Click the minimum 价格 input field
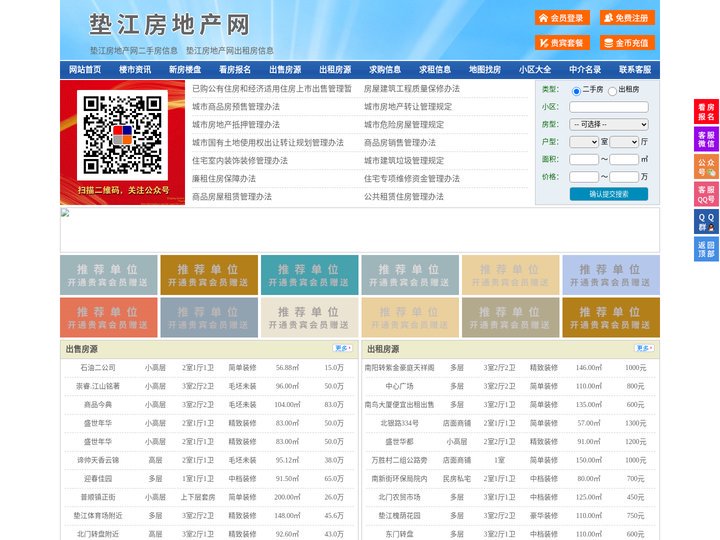 click(584, 177)
